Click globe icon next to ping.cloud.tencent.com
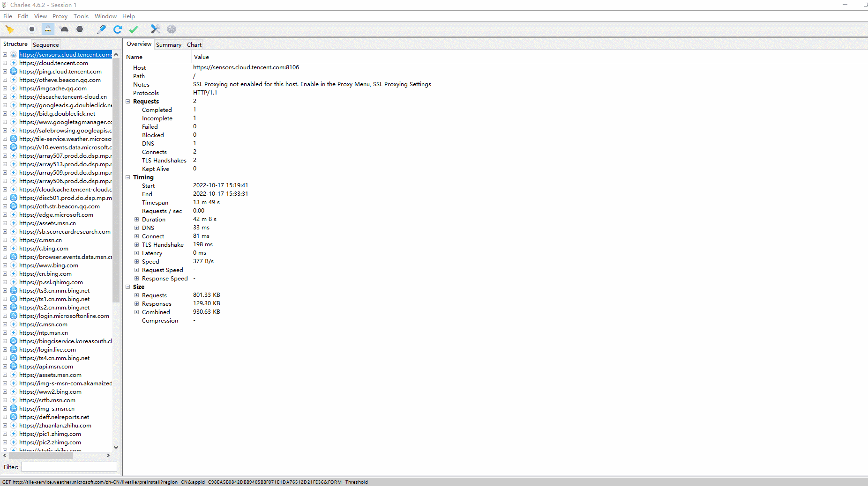 14,72
